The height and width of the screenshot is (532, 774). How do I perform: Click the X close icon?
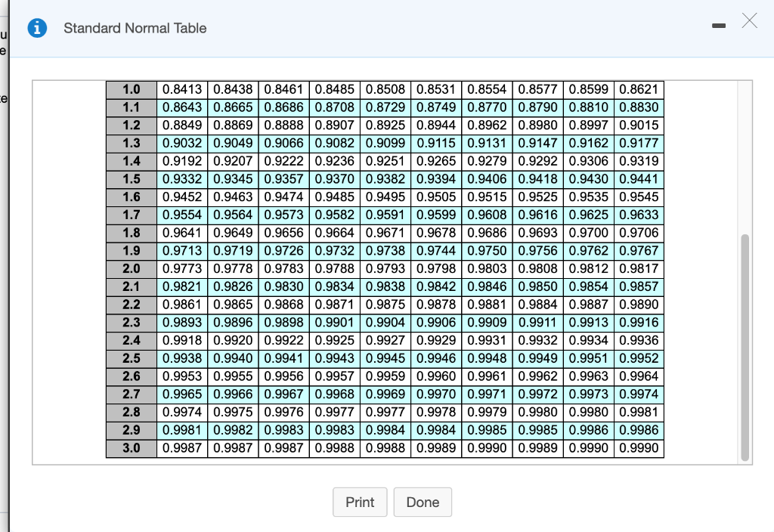click(749, 22)
